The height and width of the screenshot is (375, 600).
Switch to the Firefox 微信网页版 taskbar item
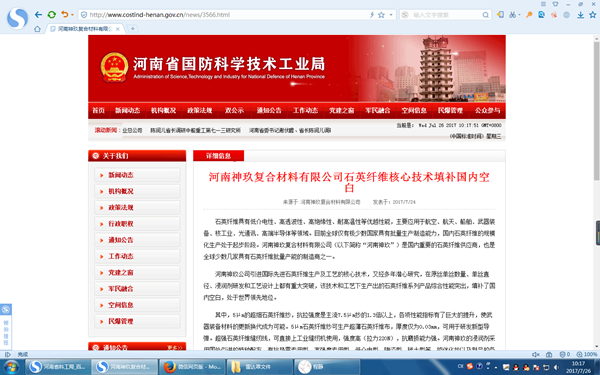(x=192, y=367)
